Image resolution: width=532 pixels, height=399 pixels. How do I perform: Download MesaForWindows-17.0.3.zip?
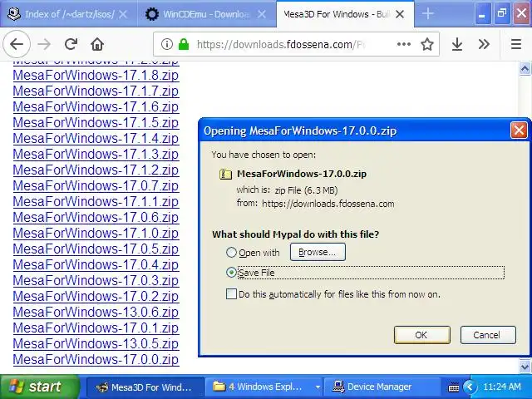coord(96,280)
